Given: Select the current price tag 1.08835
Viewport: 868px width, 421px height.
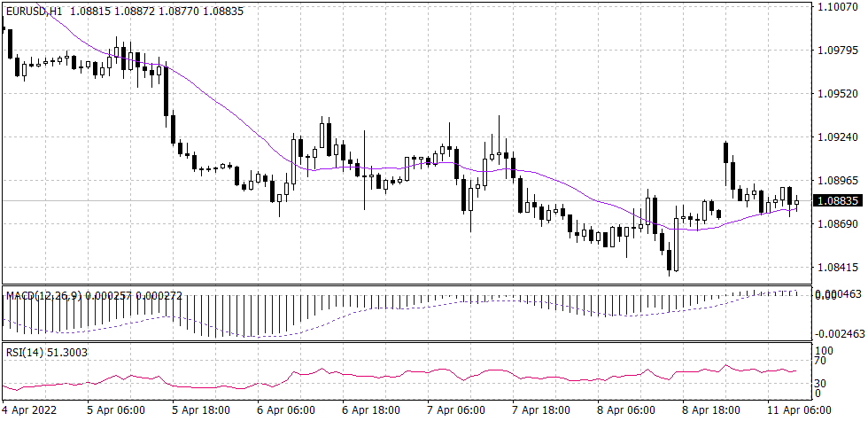Looking at the screenshot, I should [x=837, y=201].
